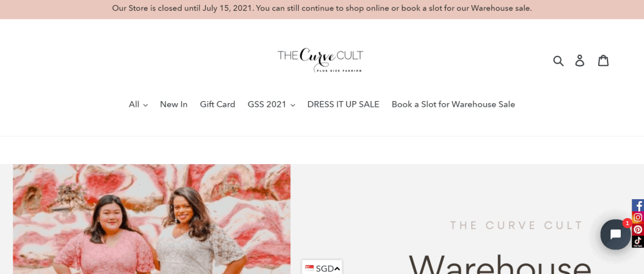The height and width of the screenshot is (274, 644).
Task: Click the store closure announcement banner
Action: [322, 9]
